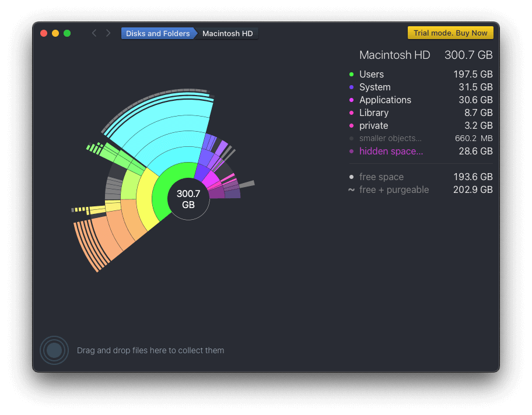Click the 202.9 GB value
This screenshot has height=415, width=532.
click(473, 189)
